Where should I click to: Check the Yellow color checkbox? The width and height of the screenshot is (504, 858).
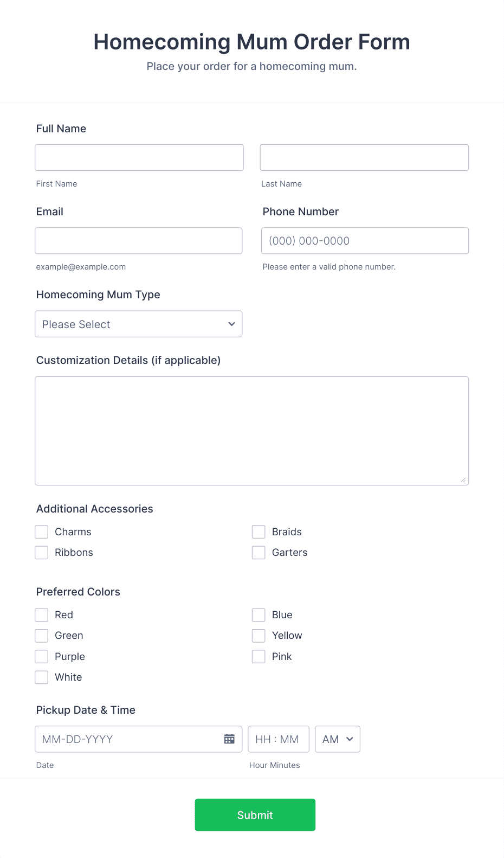tap(259, 635)
